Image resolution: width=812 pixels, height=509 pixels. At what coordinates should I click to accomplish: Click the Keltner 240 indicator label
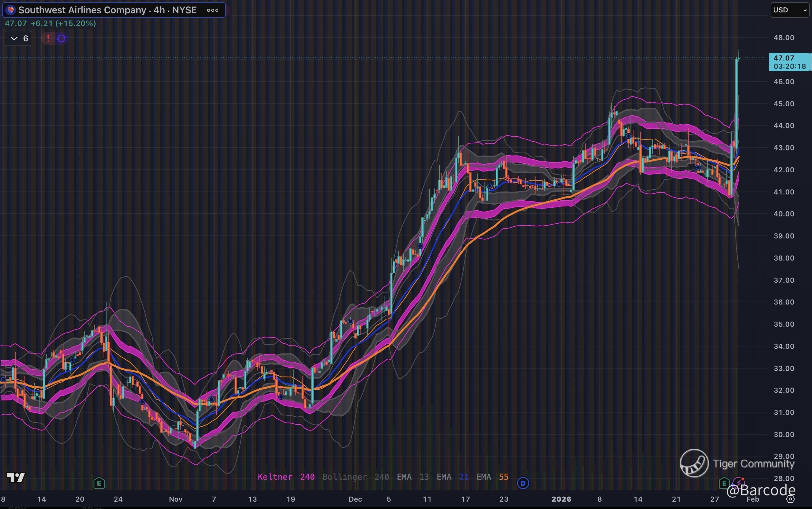tap(286, 477)
